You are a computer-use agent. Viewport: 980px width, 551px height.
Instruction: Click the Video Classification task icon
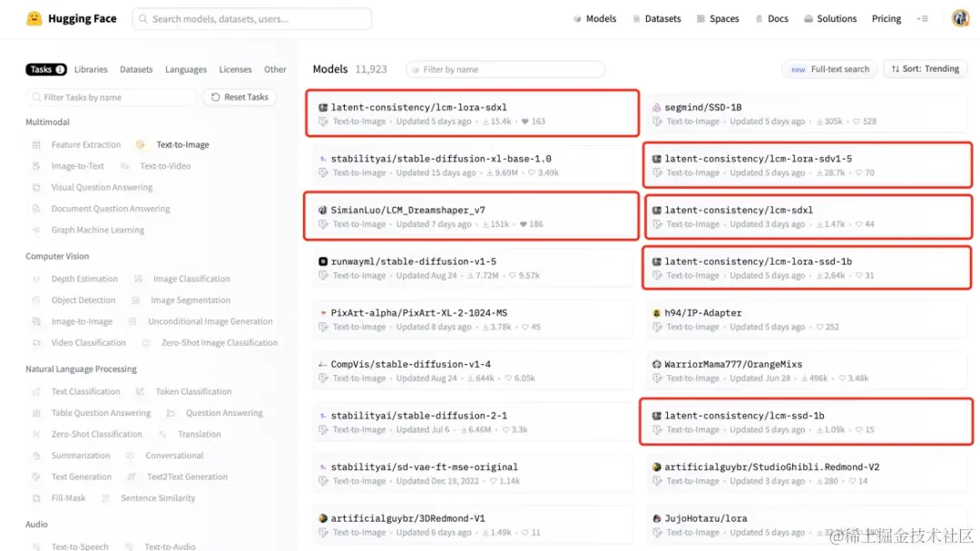tap(36, 343)
